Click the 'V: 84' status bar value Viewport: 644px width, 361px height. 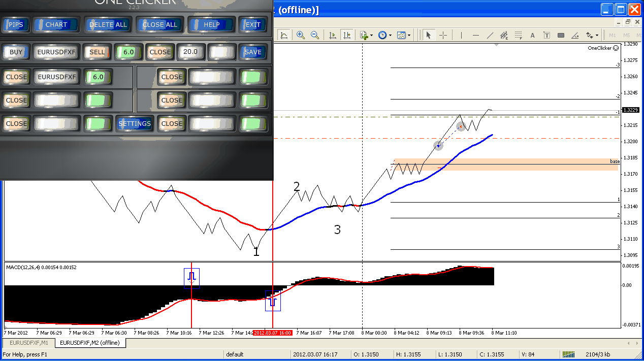[x=528, y=354]
